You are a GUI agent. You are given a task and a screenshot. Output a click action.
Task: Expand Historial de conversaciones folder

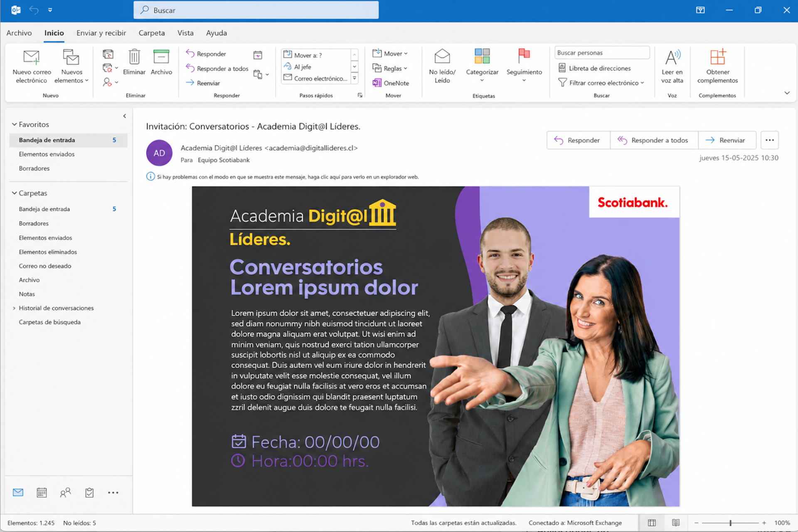click(x=14, y=308)
